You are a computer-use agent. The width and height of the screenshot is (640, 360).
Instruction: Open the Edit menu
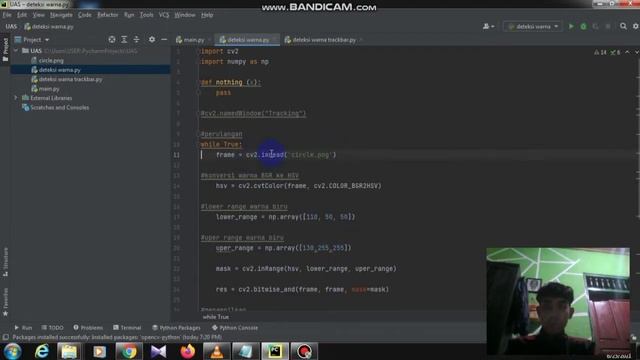[x=22, y=15]
